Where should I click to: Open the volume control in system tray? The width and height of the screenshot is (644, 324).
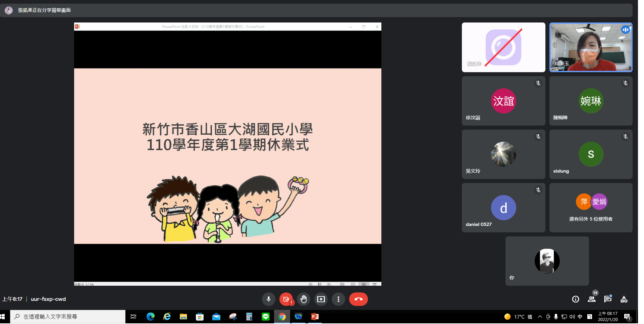(x=572, y=317)
